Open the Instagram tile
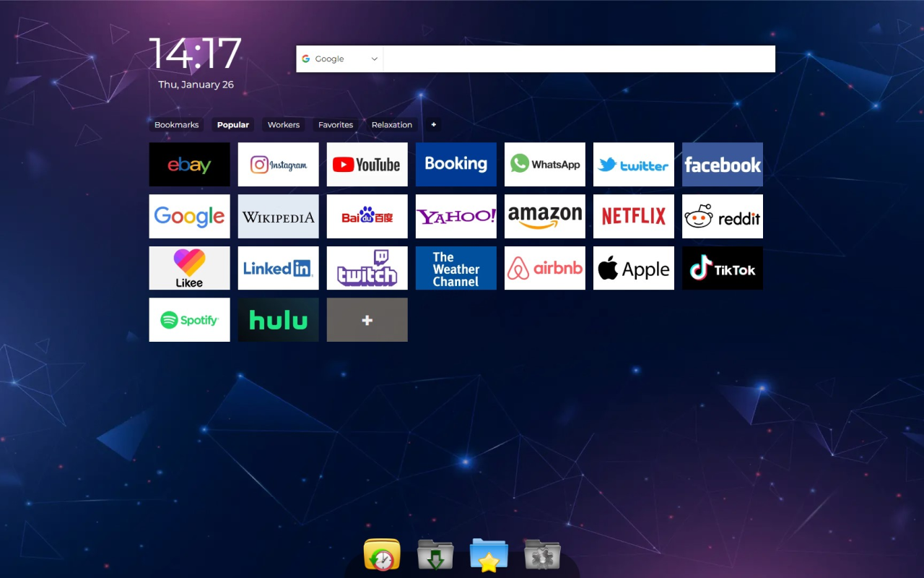 (278, 164)
